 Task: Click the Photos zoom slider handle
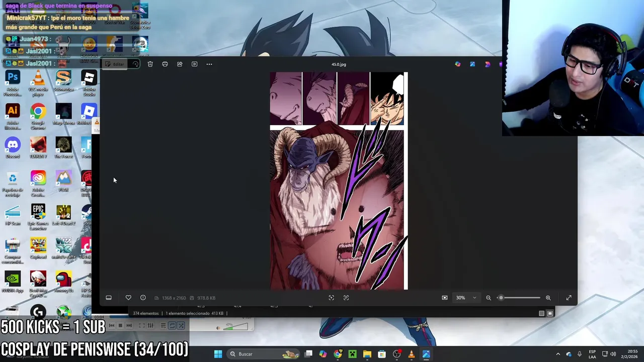(501, 298)
